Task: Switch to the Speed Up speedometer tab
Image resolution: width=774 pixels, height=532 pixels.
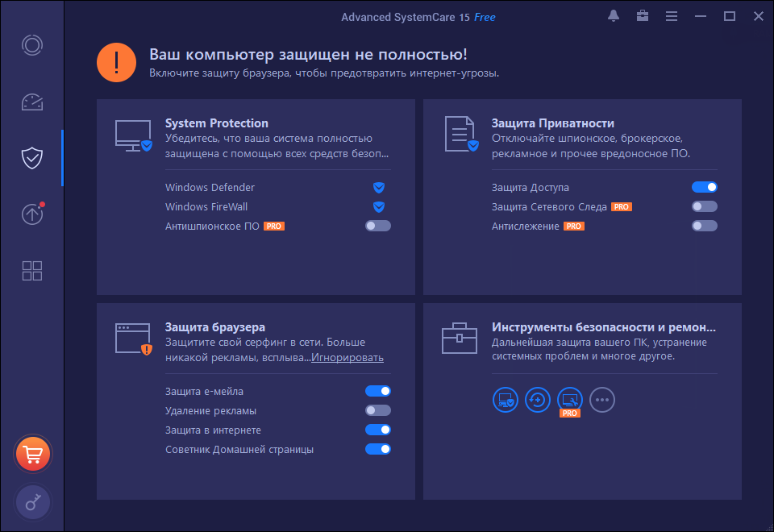Action: pos(31,102)
